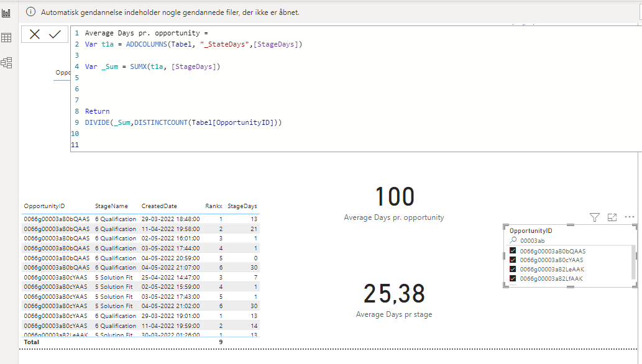Image resolution: width=642 pixels, height=364 pixels.
Task: Click the ADDCOLUMNS function in line 2
Action: (x=146, y=44)
